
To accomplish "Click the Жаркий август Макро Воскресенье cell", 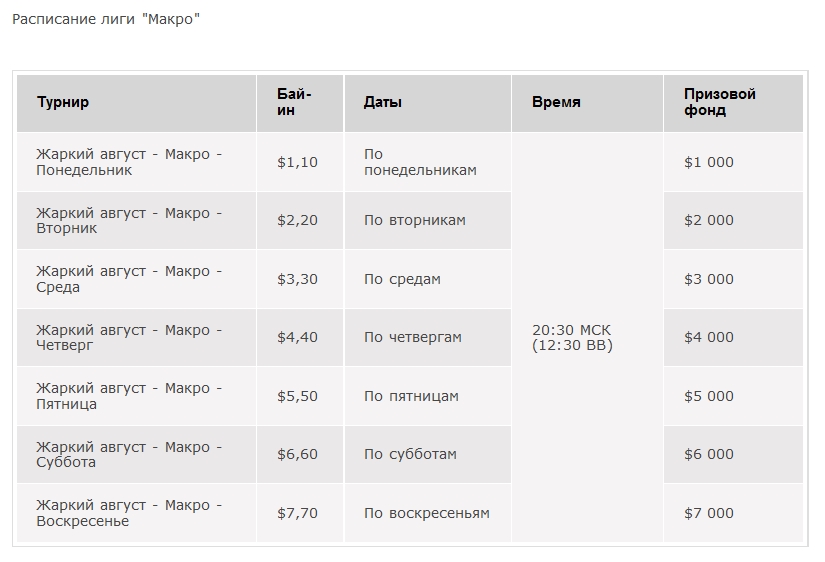I will [136, 513].
